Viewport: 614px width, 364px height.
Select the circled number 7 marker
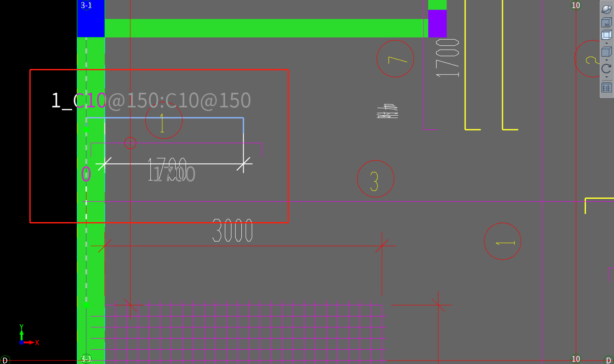[395, 59]
